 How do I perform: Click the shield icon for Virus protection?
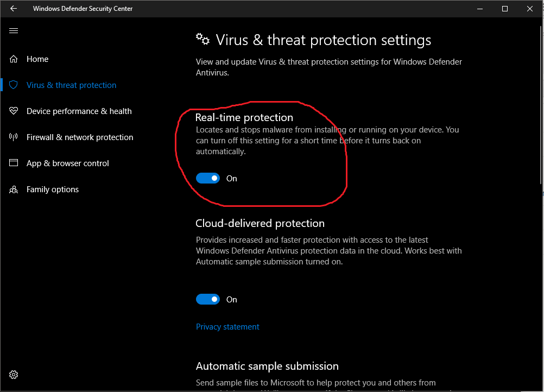(x=14, y=85)
